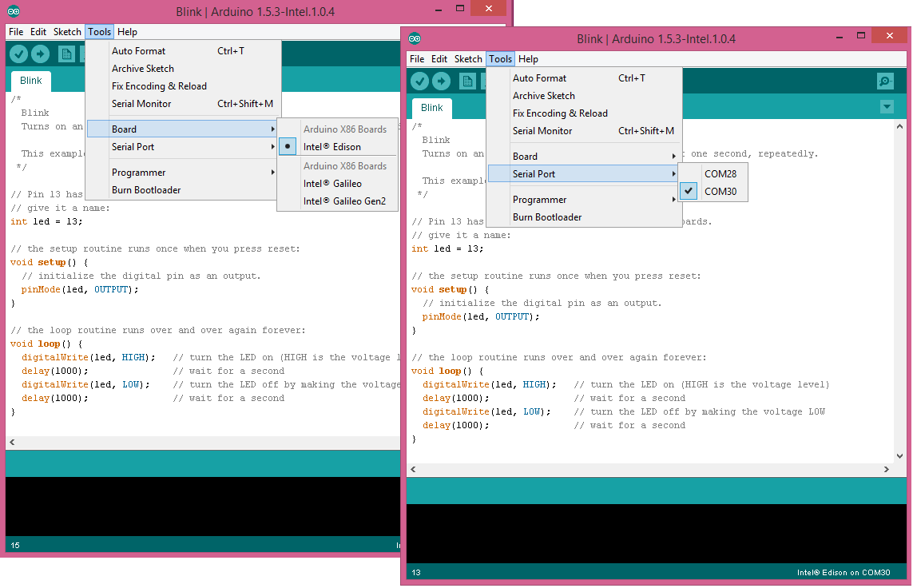Open Edit menu in left window
This screenshot has width=913, height=588.
[38, 31]
